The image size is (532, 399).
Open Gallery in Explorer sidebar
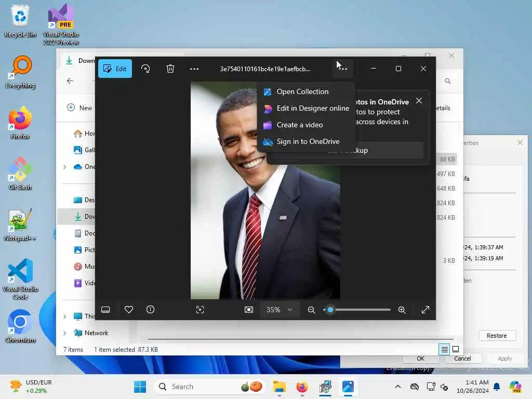pyautogui.click(x=84, y=150)
